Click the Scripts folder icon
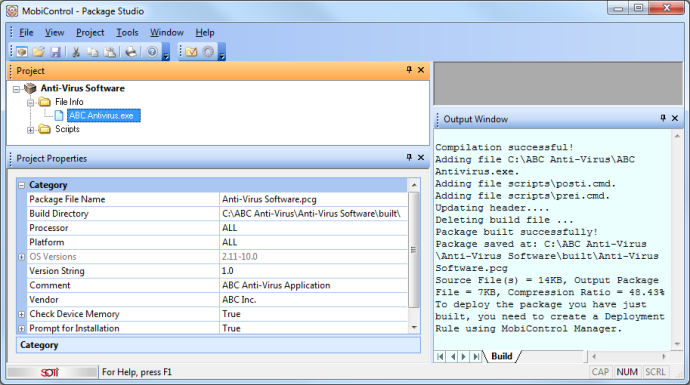The image size is (690, 385). 44,129
